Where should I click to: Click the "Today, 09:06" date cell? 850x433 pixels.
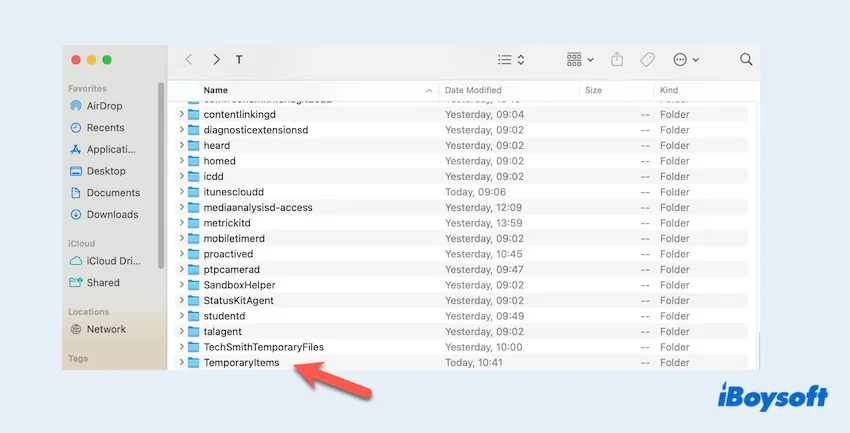pos(475,192)
